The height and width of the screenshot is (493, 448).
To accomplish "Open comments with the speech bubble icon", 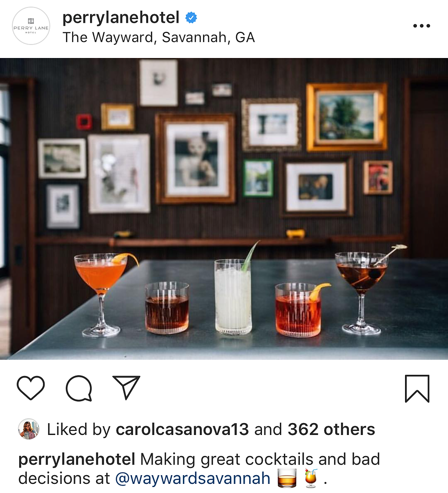I will (79, 388).
